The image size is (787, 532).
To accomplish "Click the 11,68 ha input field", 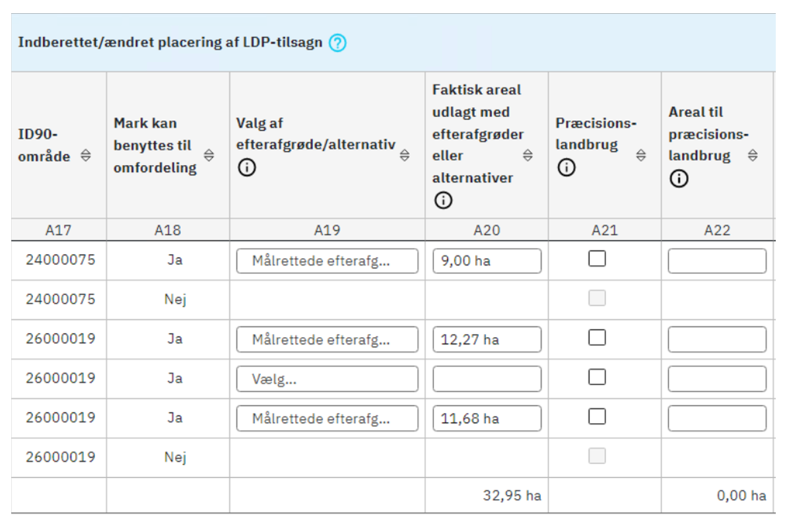I will point(487,418).
